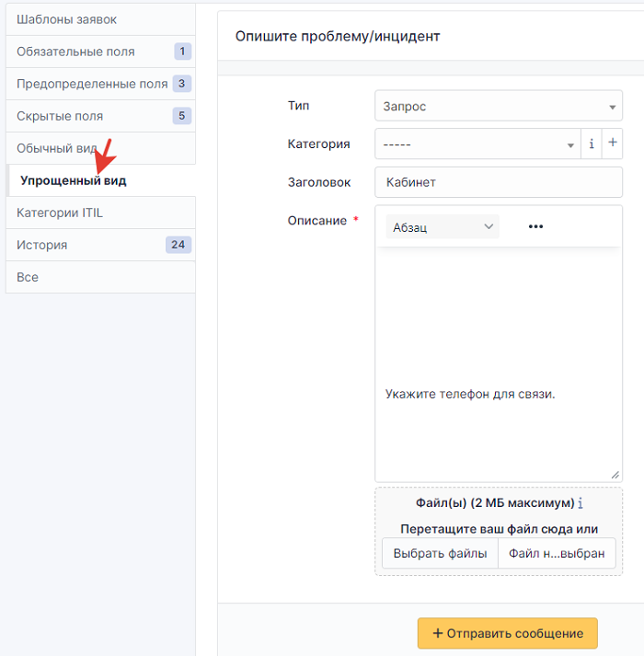Select the Упрощенный вид tab

[x=100, y=180]
